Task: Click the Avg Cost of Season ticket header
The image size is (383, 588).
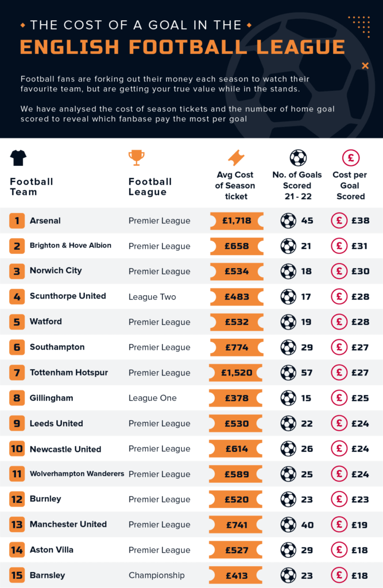Action: point(235,185)
